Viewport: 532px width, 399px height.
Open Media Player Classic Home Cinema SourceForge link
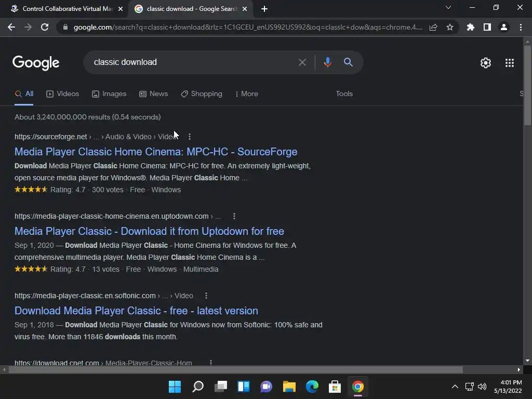pos(156,152)
